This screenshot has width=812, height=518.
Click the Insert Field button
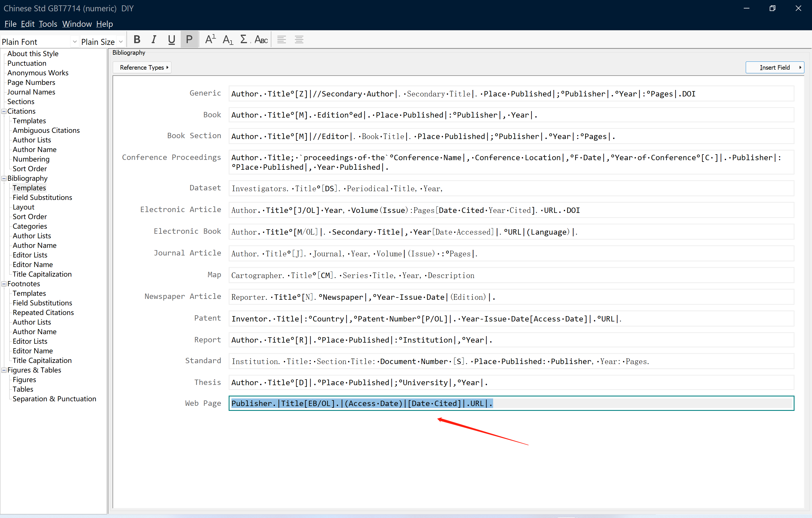click(x=775, y=67)
